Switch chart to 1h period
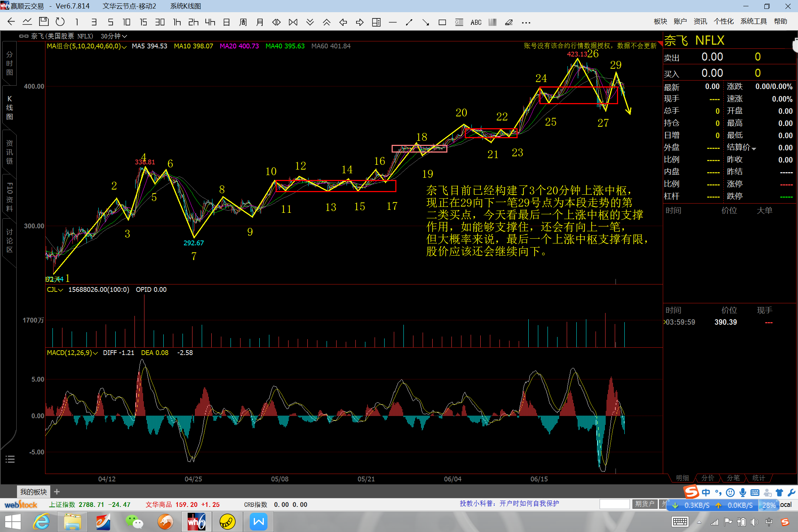 177,22
